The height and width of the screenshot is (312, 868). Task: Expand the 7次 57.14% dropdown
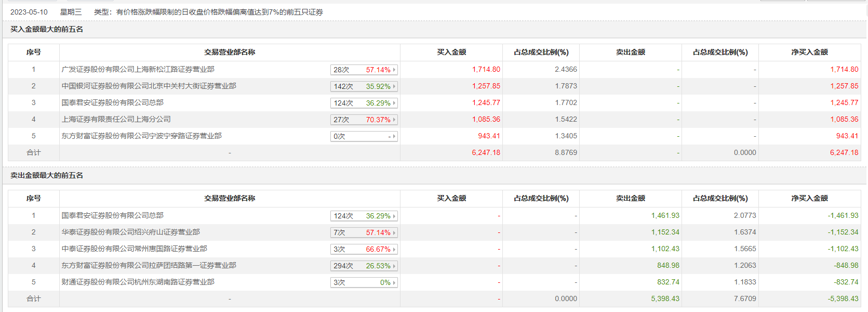pyautogui.click(x=394, y=232)
